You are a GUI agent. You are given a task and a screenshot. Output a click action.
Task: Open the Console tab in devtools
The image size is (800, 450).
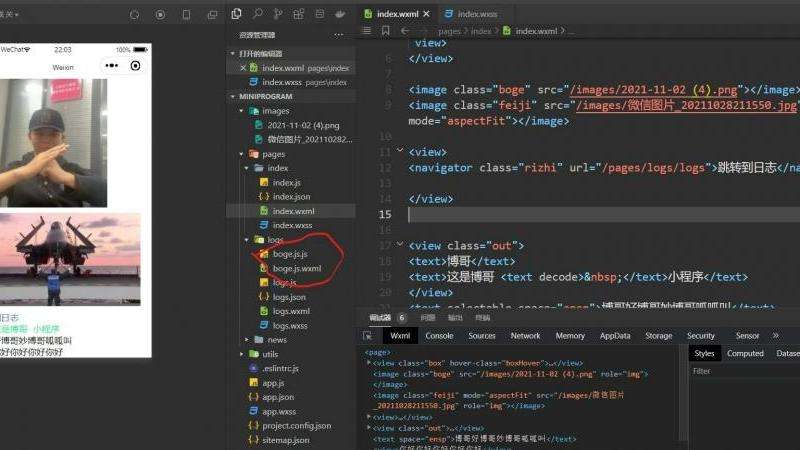point(439,336)
